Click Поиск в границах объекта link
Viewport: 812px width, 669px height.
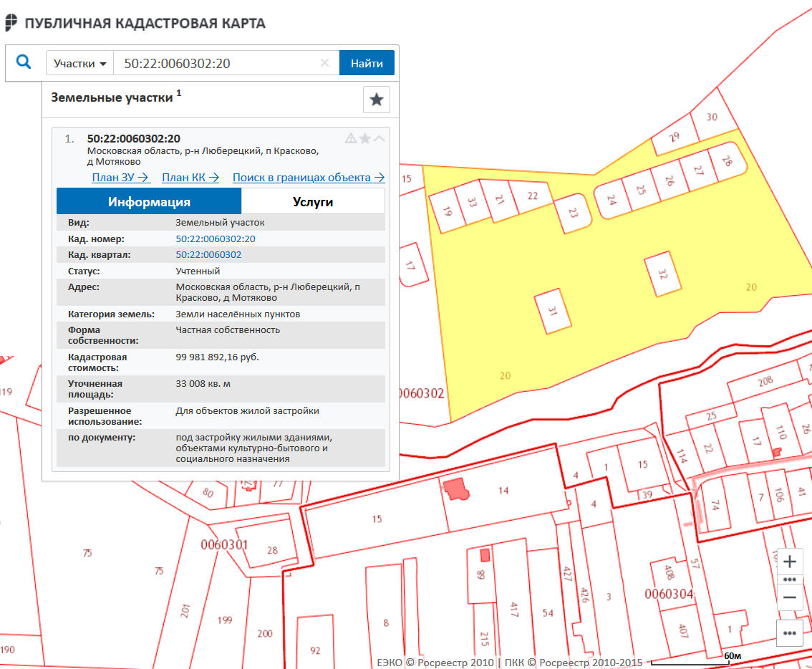point(308,178)
